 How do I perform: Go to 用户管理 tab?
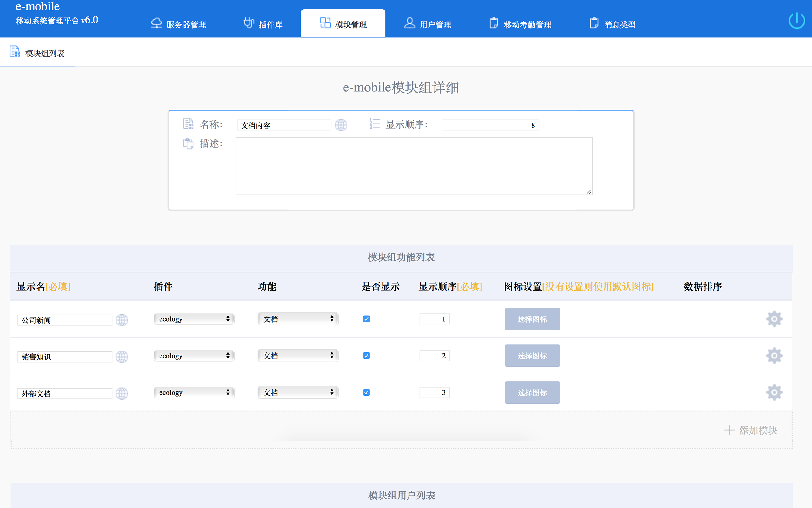428,23
